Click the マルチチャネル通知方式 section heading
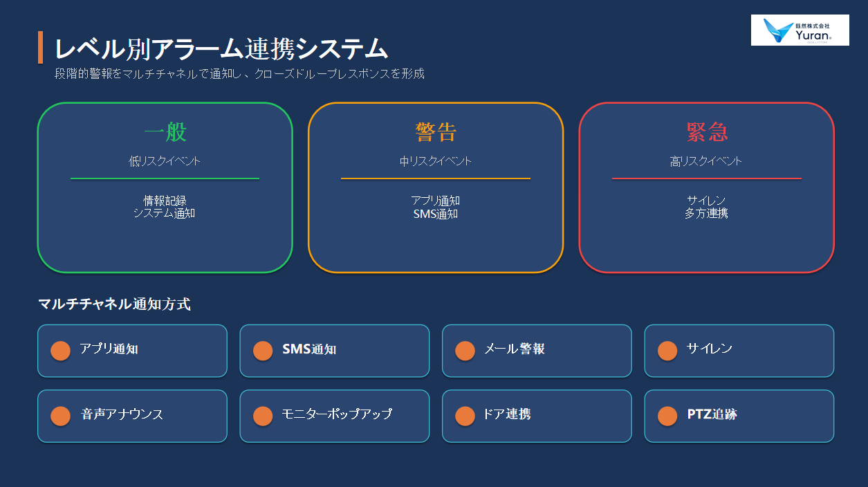868x487 pixels. [x=114, y=304]
